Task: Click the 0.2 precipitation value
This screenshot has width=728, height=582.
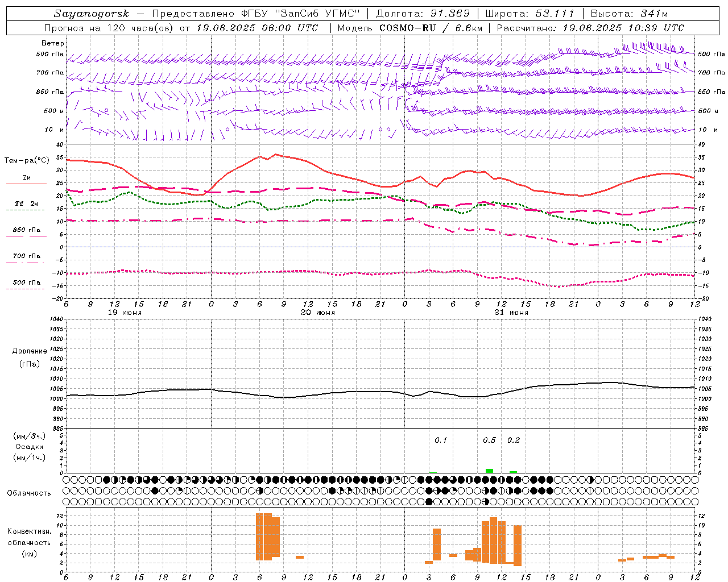Action: coord(514,440)
